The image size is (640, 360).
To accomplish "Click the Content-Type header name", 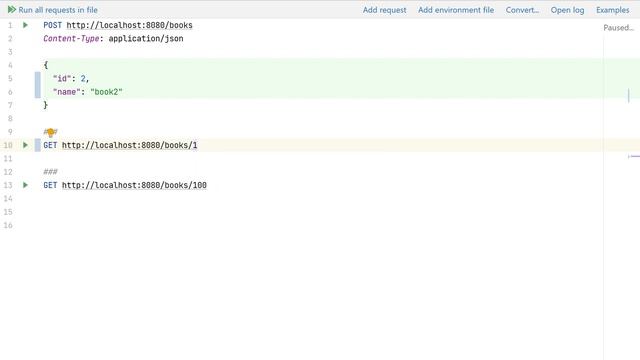I will 71,39.
